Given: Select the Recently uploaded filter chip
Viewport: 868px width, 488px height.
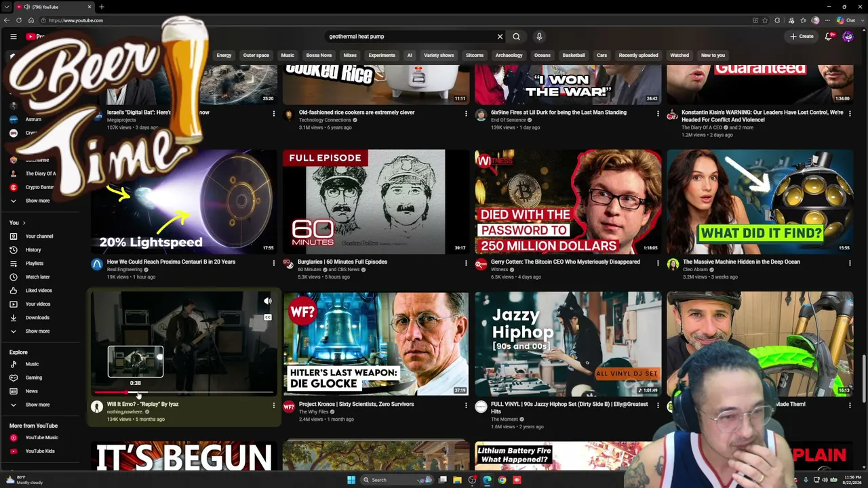Looking at the screenshot, I should [638, 56].
